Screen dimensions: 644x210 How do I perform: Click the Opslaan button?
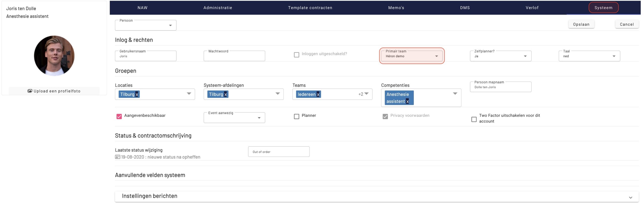(x=581, y=24)
